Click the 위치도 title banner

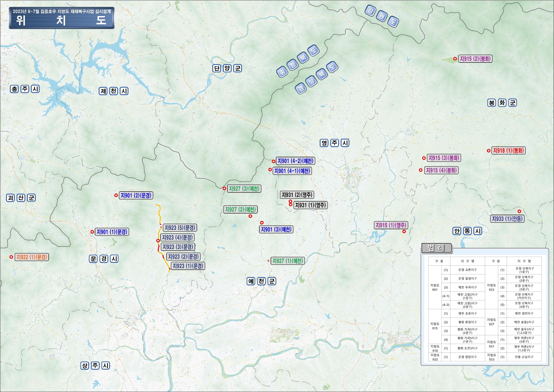(x=62, y=18)
